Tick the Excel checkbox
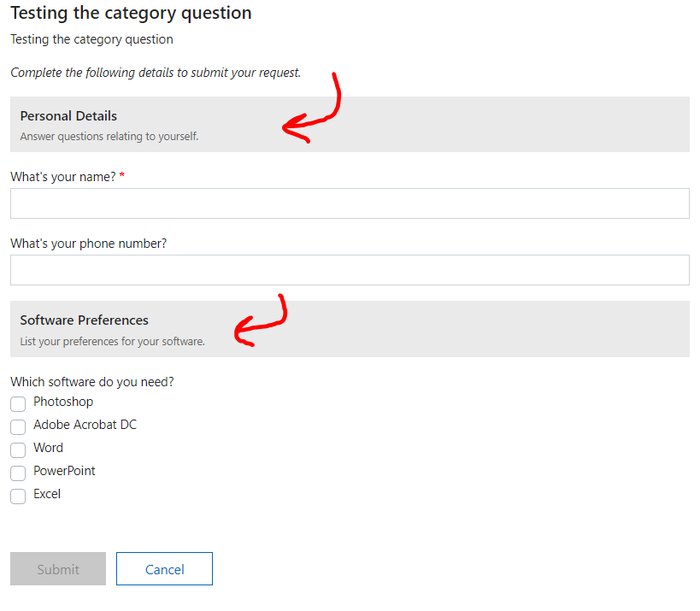 18,496
